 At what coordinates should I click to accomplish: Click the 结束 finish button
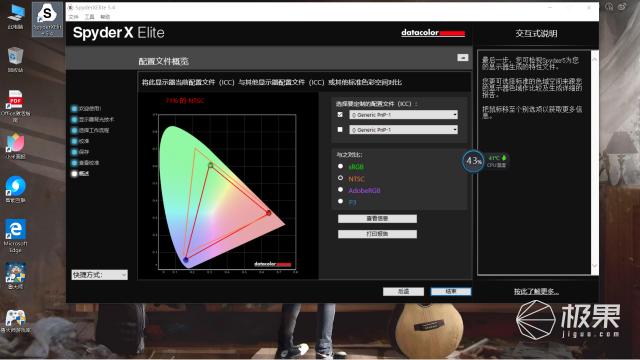tap(451, 291)
